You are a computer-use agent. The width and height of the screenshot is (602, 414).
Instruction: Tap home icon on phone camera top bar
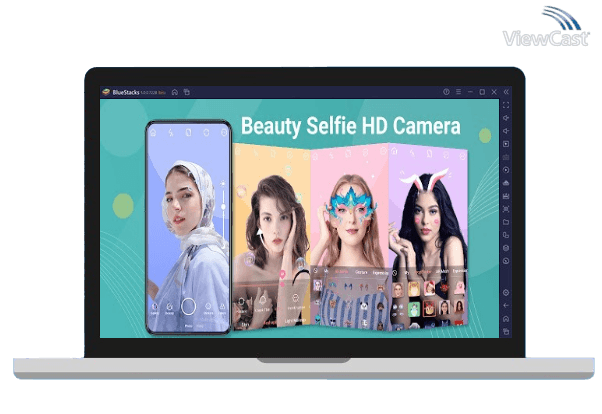tap(153, 133)
